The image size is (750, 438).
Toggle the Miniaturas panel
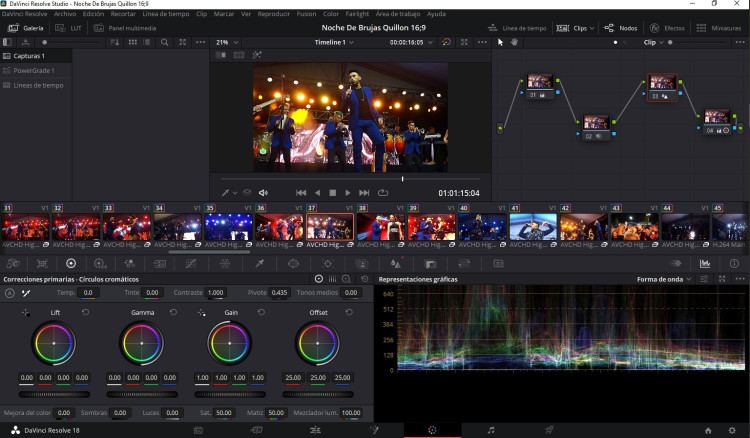tap(718, 28)
